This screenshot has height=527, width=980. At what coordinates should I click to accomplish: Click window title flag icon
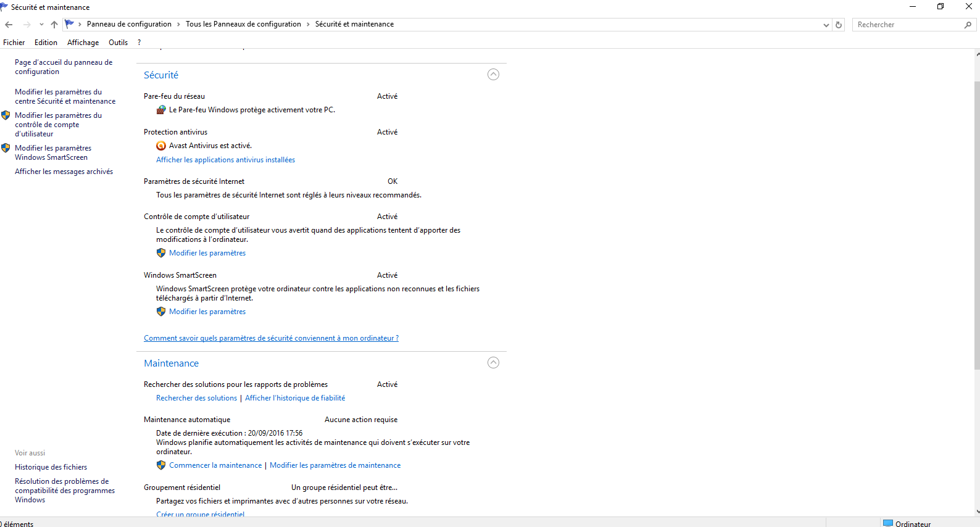(4, 7)
